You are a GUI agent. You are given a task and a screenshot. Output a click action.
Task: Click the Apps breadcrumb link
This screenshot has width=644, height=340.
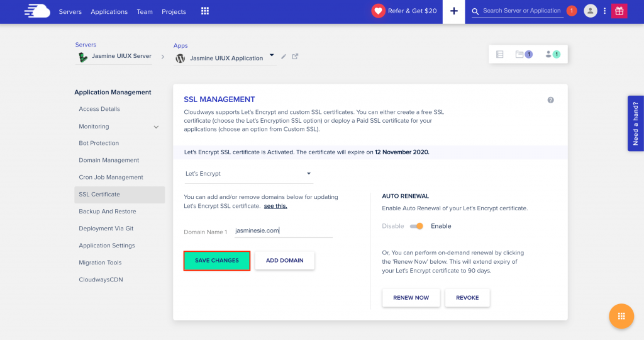[180, 45]
